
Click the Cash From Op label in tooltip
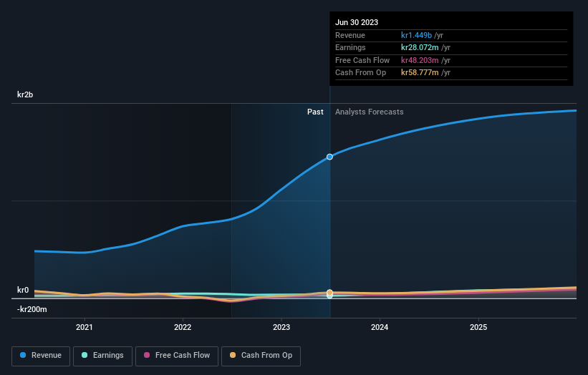pyautogui.click(x=360, y=73)
